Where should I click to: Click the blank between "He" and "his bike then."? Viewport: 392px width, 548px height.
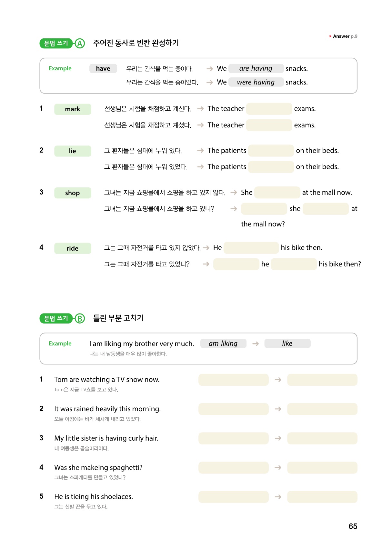251,248
